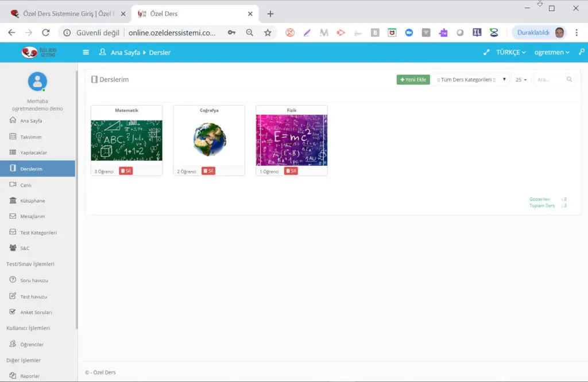Click Ana Sayfa breadcrumb link
The height and width of the screenshot is (382, 588).
coord(125,52)
